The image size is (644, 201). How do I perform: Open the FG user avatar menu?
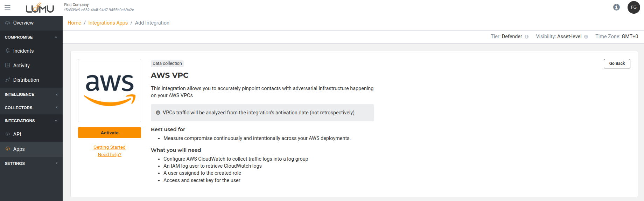[633, 7]
